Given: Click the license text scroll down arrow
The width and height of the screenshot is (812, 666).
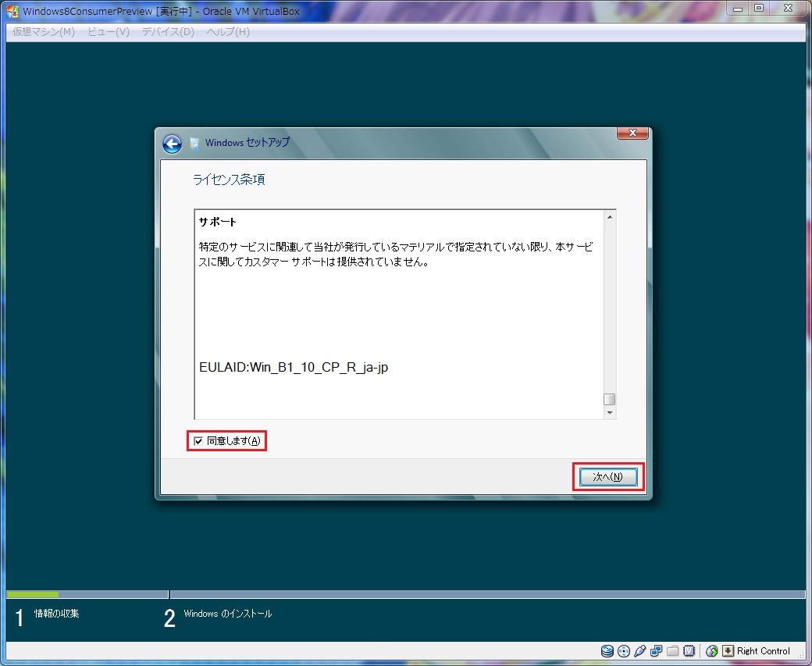Looking at the screenshot, I should (x=610, y=413).
